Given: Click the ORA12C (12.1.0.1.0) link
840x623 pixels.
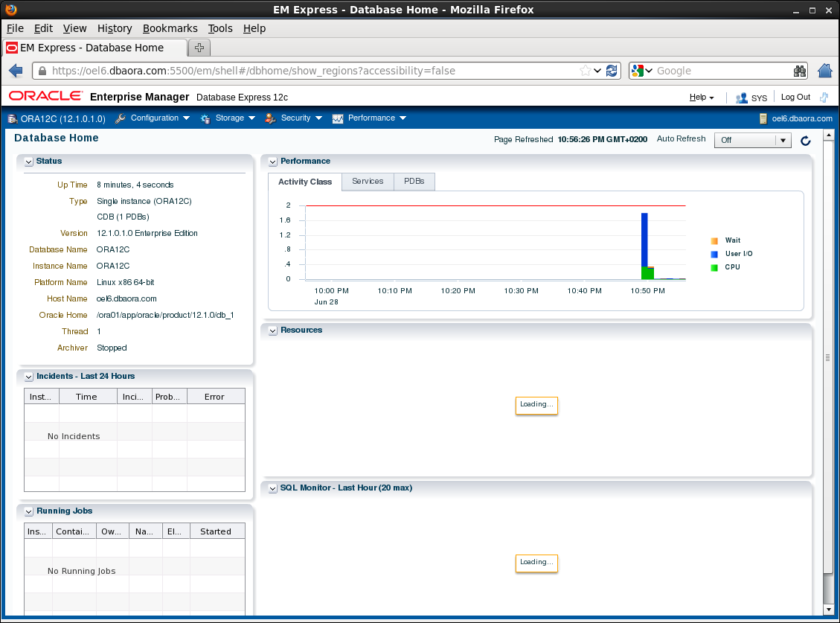Looking at the screenshot, I should (63, 118).
